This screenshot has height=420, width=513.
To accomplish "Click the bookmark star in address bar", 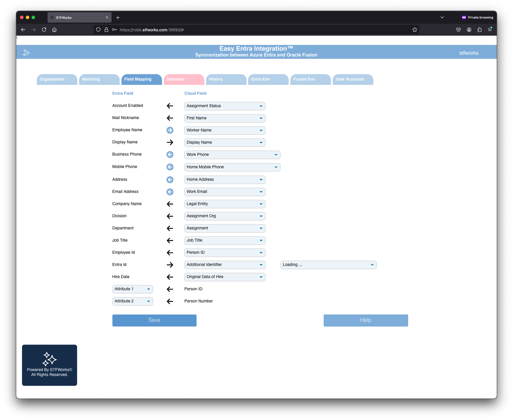I will coord(415,30).
